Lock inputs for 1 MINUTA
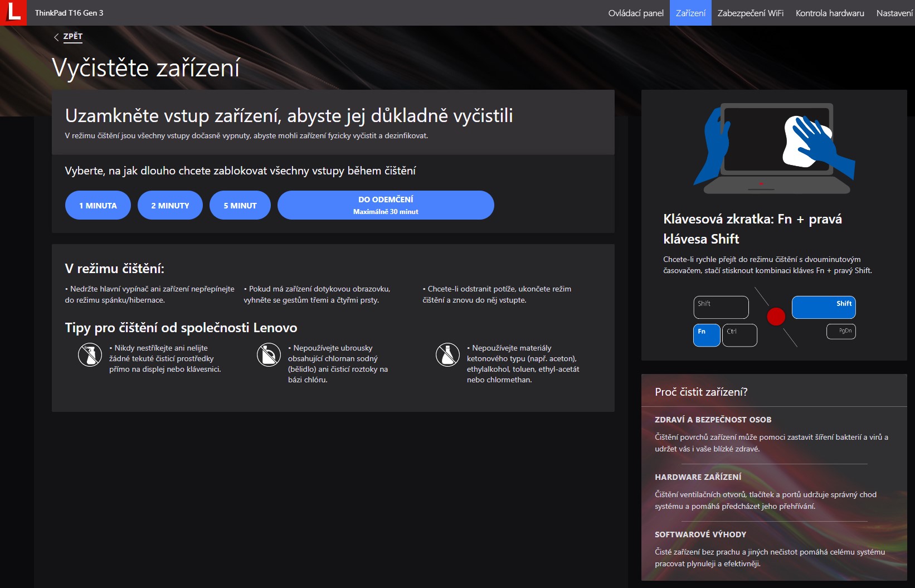The image size is (915, 588). pos(98,205)
